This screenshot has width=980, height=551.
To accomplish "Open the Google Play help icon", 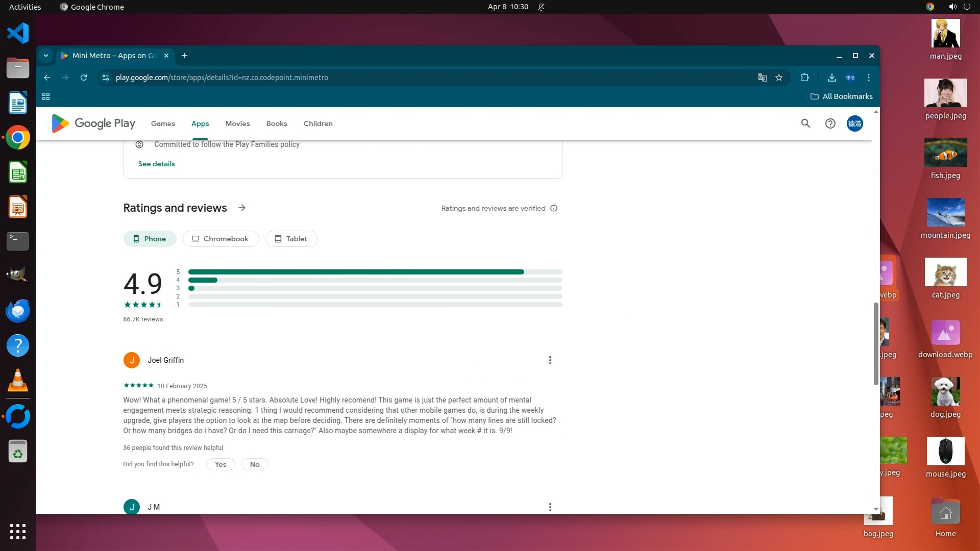I will pos(830,123).
